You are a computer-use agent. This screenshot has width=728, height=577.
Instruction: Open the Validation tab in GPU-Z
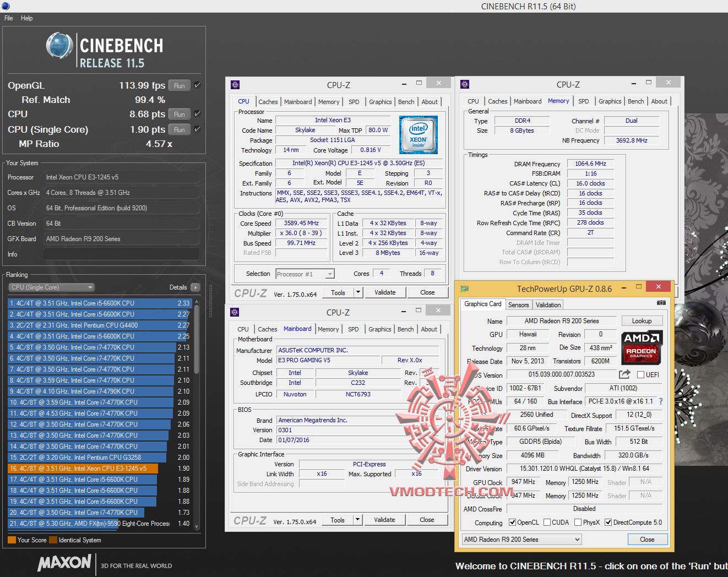point(548,305)
